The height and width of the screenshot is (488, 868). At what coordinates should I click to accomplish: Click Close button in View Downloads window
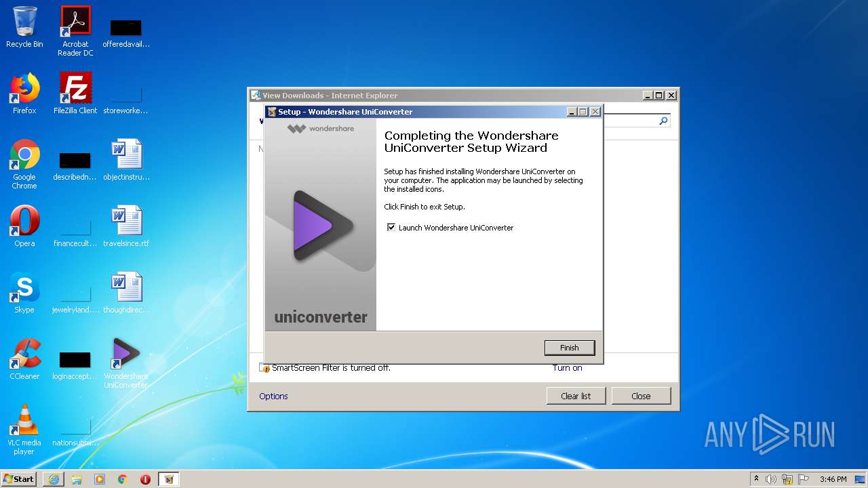tap(641, 396)
